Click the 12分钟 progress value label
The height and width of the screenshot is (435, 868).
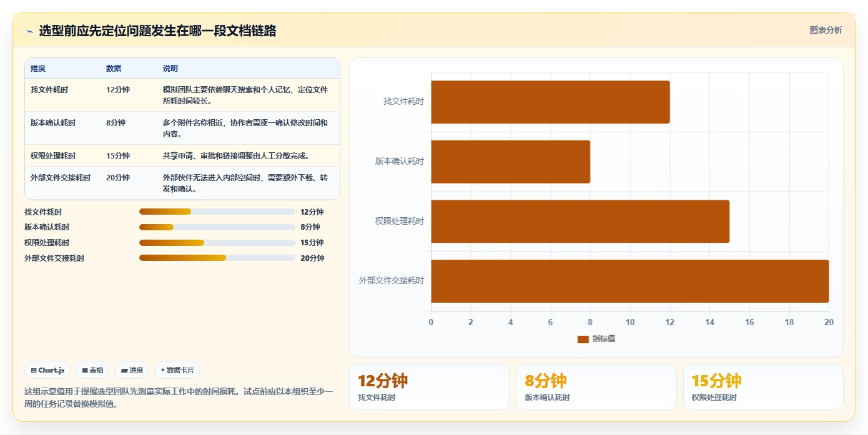click(x=312, y=212)
